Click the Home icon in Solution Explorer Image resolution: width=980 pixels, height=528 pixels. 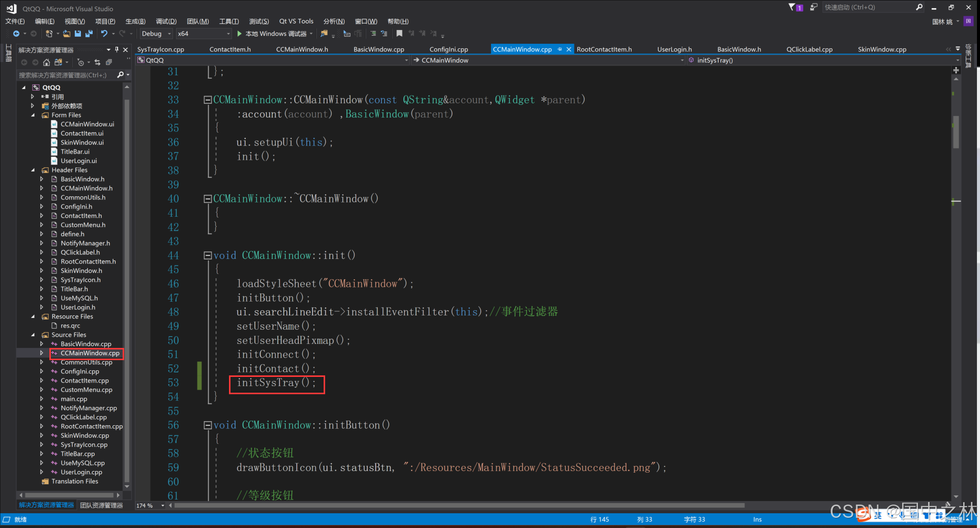[46, 62]
